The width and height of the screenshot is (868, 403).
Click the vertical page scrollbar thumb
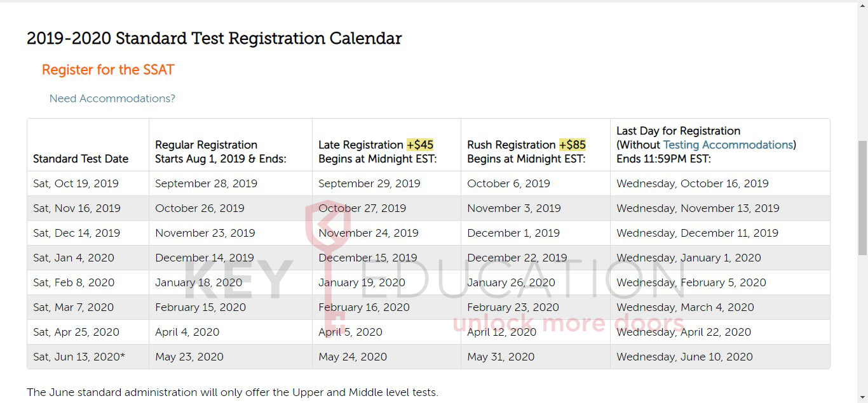pyautogui.click(x=862, y=197)
